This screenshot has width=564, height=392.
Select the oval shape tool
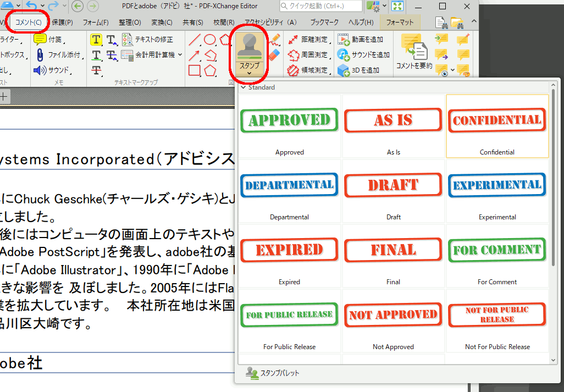tap(209, 40)
